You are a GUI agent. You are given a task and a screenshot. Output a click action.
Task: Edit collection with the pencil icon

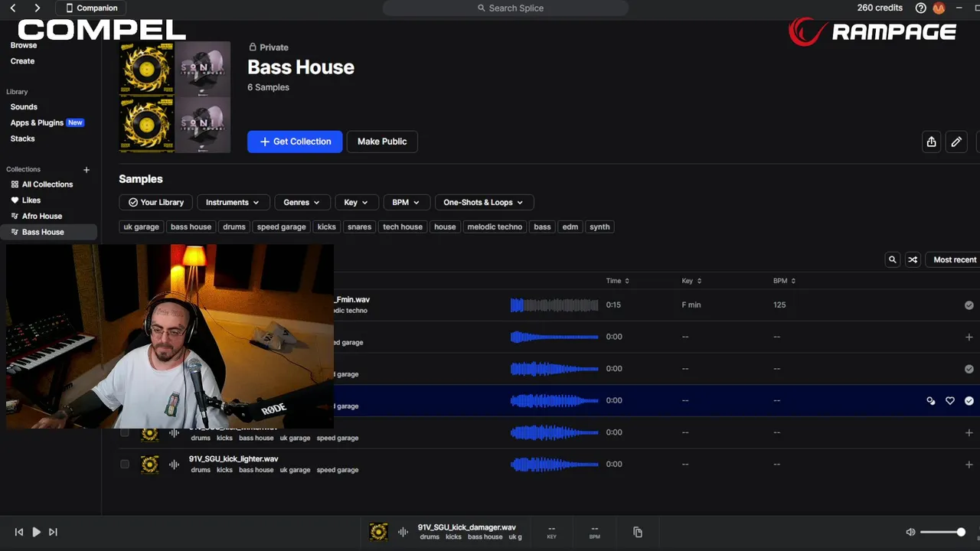click(x=956, y=142)
